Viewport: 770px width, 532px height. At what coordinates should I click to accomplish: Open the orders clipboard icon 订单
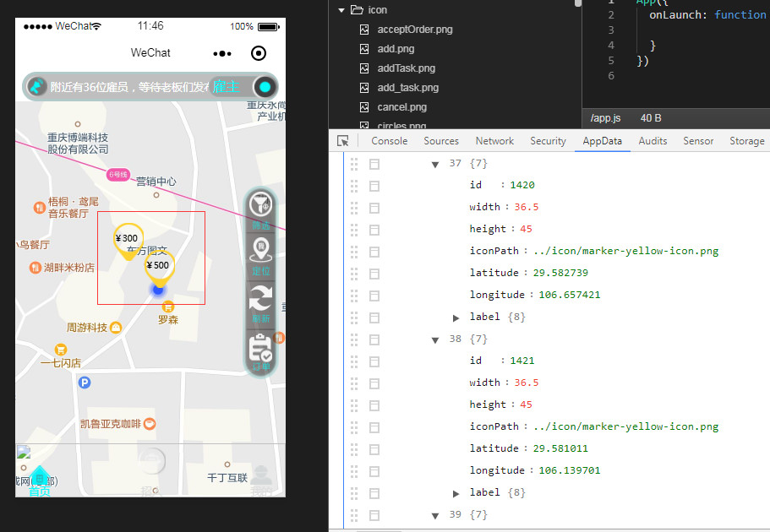tap(260, 347)
